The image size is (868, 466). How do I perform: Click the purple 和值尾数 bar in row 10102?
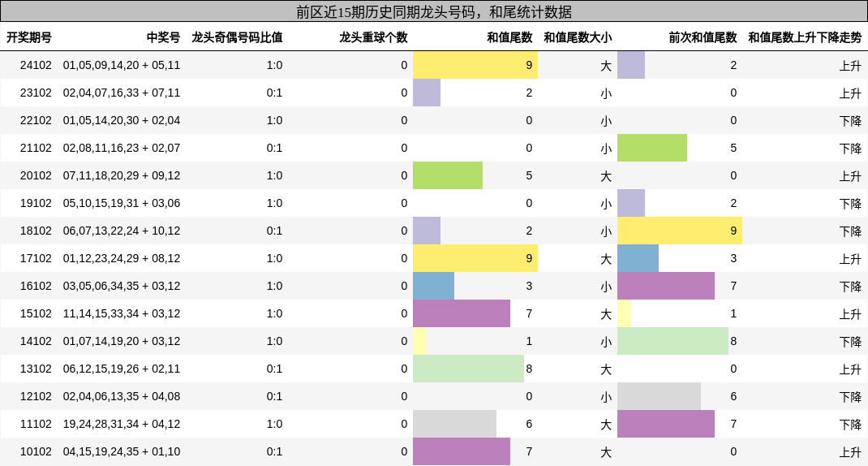point(461,451)
